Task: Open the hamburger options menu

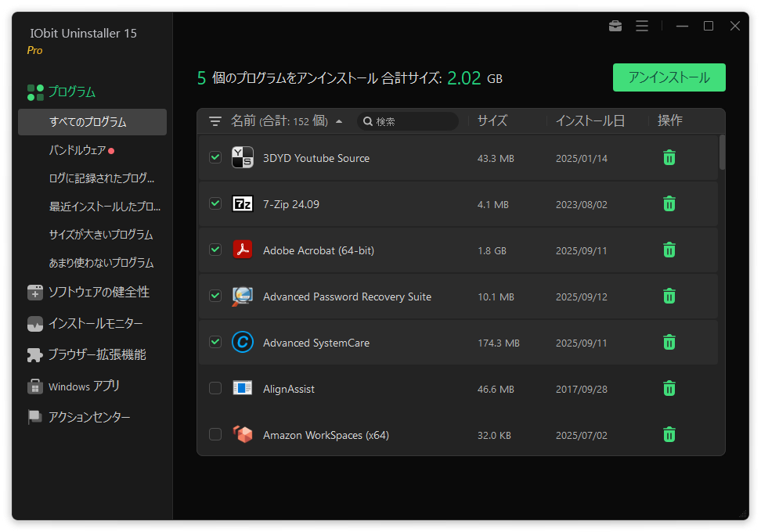Action: tap(642, 26)
